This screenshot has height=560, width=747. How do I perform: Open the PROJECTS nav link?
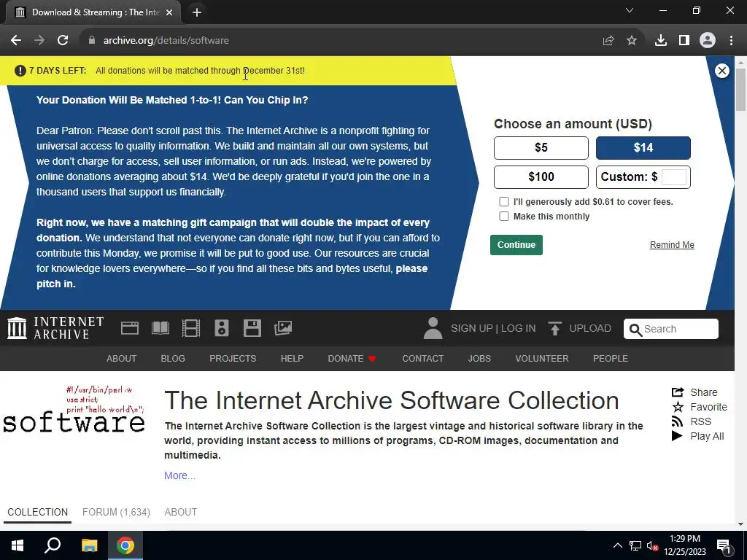233,359
